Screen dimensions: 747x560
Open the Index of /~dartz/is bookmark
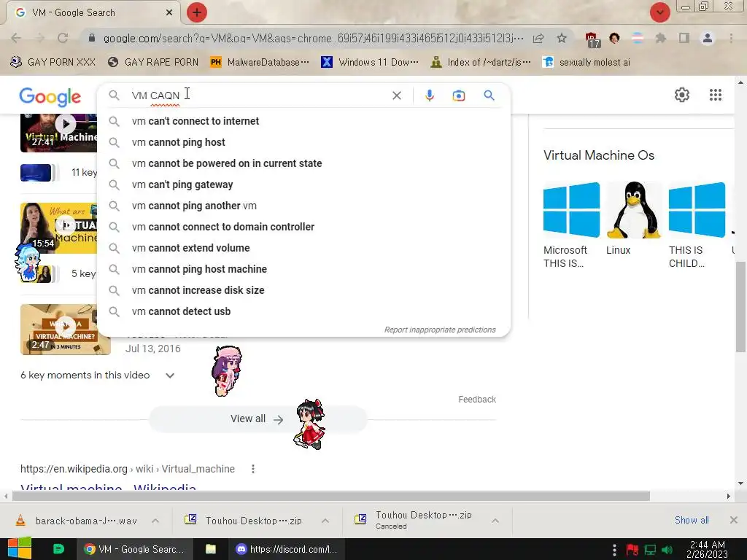click(x=481, y=63)
